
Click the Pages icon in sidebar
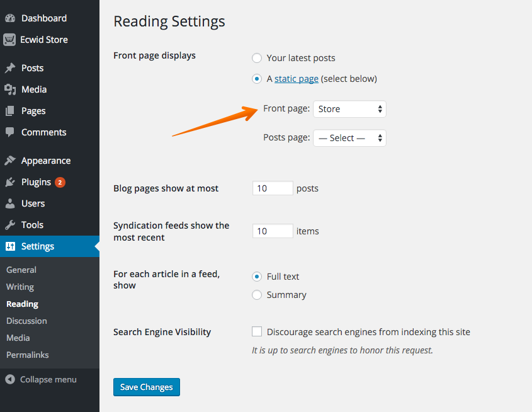click(x=9, y=111)
